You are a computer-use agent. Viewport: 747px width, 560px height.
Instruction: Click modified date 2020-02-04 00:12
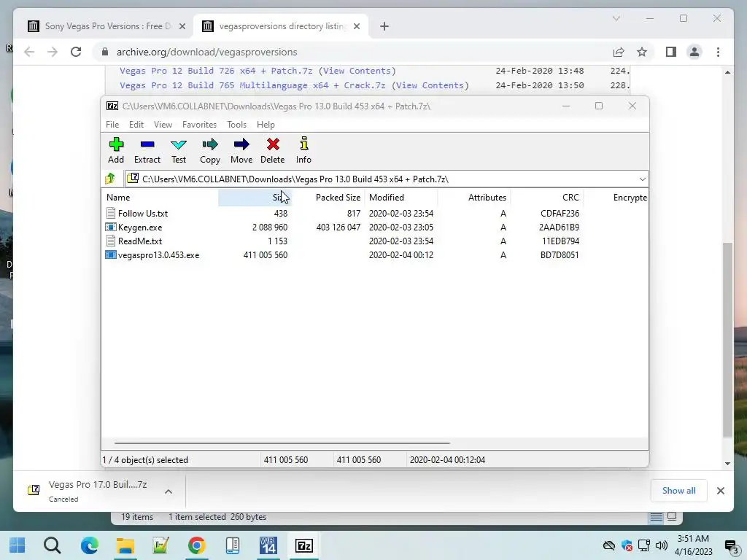(401, 254)
